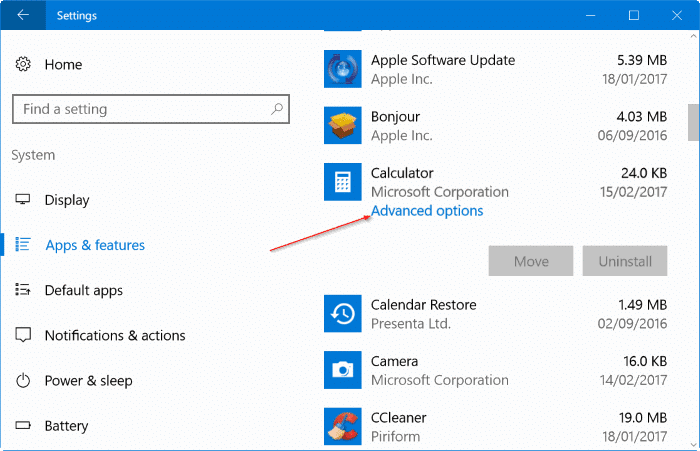
Task: Click the Calculator app icon
Action: tap(342, 182)
